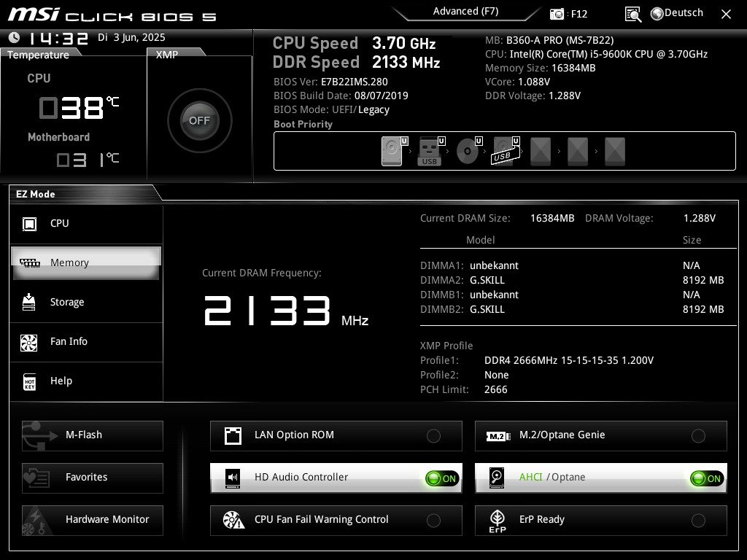
Task: Open the Favorites button
Action: click(x=93, y=478)
